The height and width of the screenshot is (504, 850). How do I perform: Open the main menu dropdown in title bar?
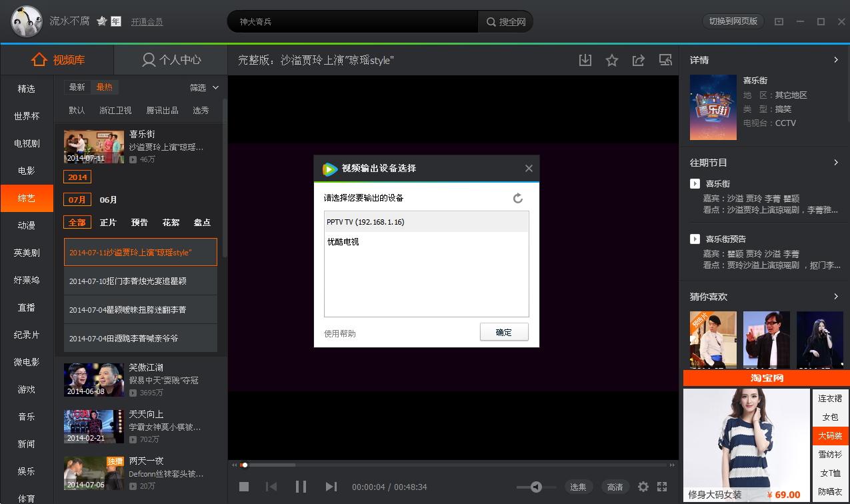point(779,21)
